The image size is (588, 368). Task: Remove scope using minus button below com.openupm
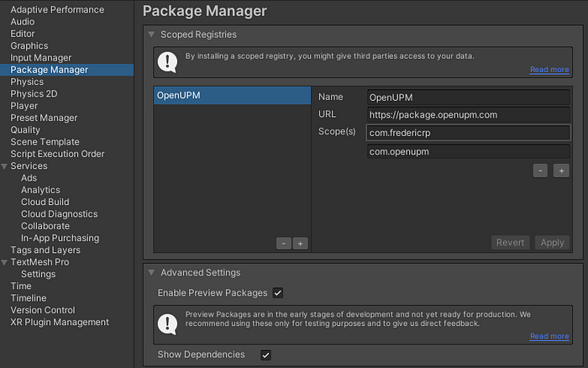coord(540,171)
